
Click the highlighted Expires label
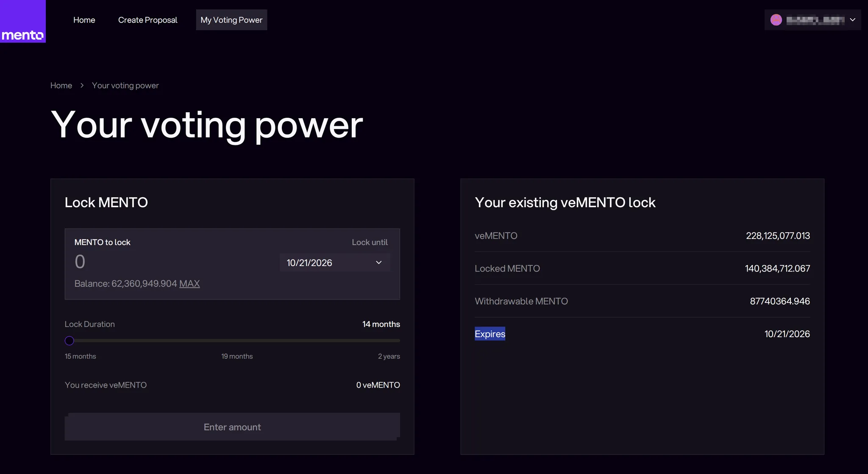(490, 334)
